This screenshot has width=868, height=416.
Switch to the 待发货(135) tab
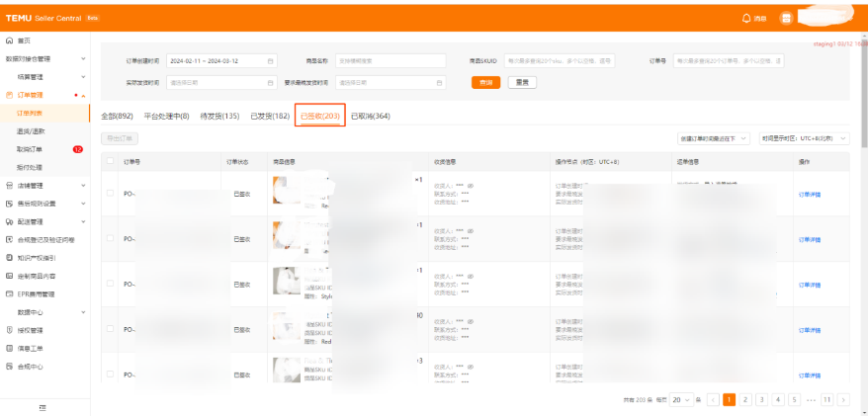coord(219,117)
